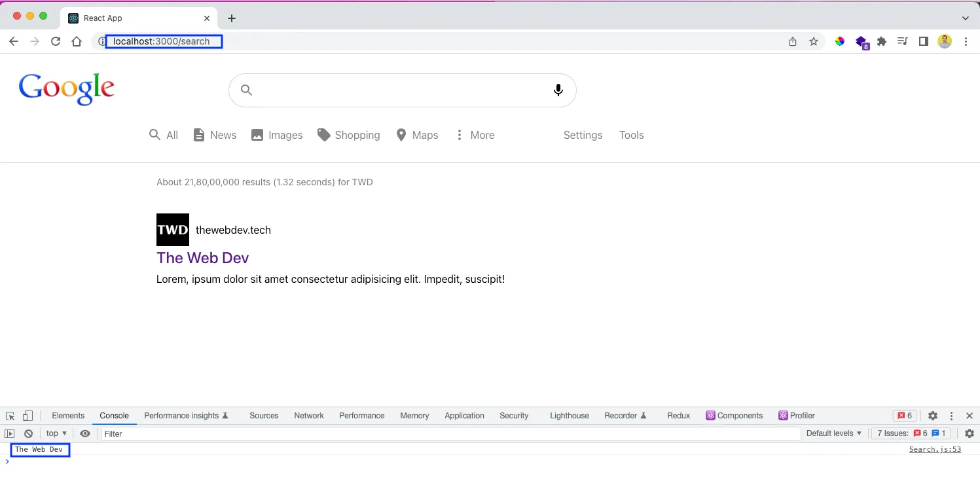Switch to the Elements DevTools tab
The height and width of the screenshot is (493, 980).
[68, 416]
